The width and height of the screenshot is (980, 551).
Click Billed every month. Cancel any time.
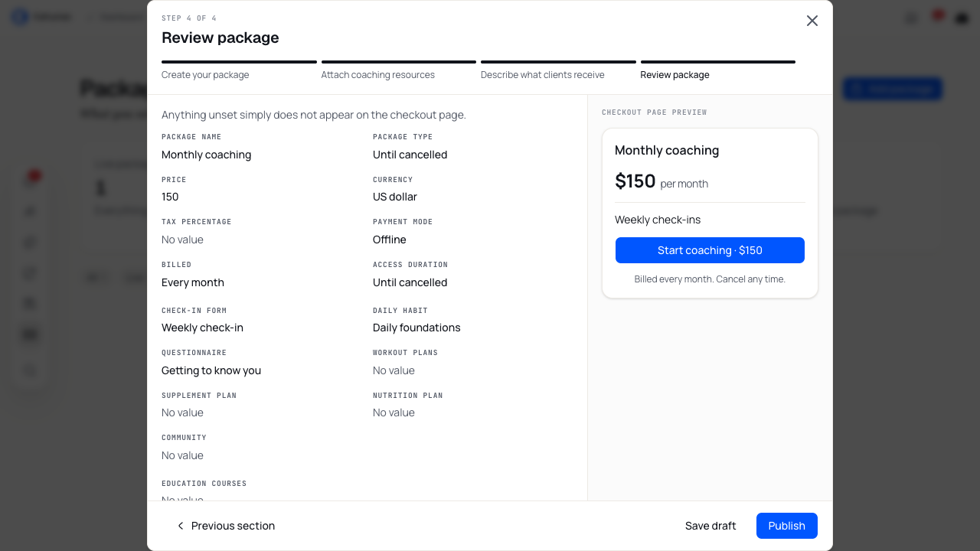coord(710,279)
